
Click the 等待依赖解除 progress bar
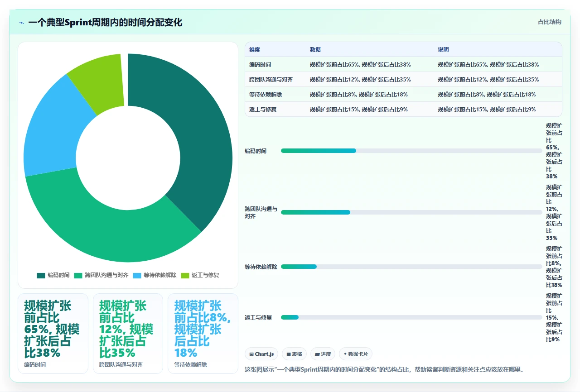(x=411, y=267)
